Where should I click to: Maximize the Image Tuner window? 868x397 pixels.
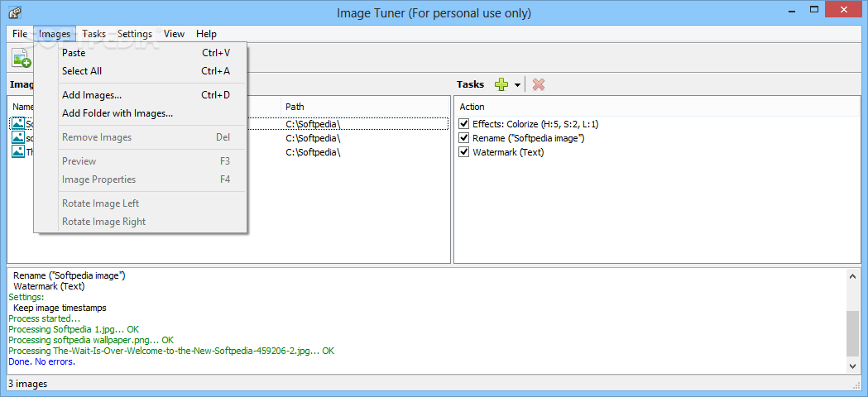tap(813, 10)
